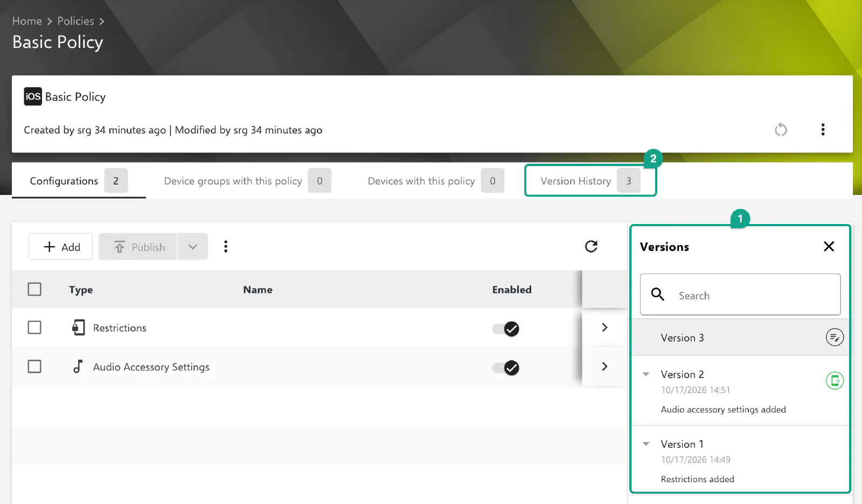Open the policy header three-dot menu

(x=823, y=129)
